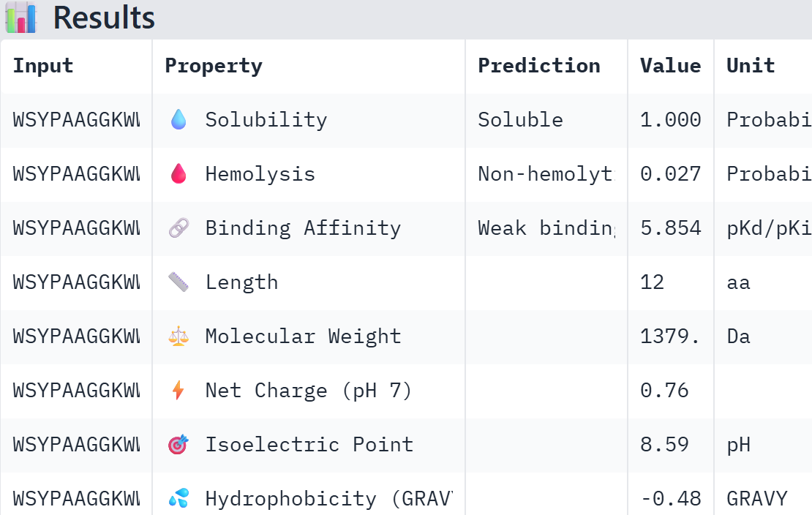Click the 5.854 binding affinity value
812x515 pixels.
[670, 228]
